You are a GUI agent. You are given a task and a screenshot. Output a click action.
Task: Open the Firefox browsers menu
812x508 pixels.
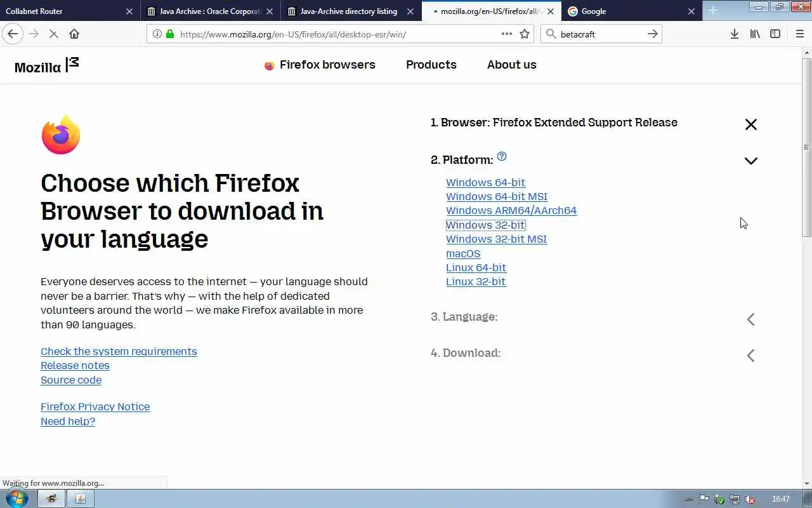tap(320, 65)
